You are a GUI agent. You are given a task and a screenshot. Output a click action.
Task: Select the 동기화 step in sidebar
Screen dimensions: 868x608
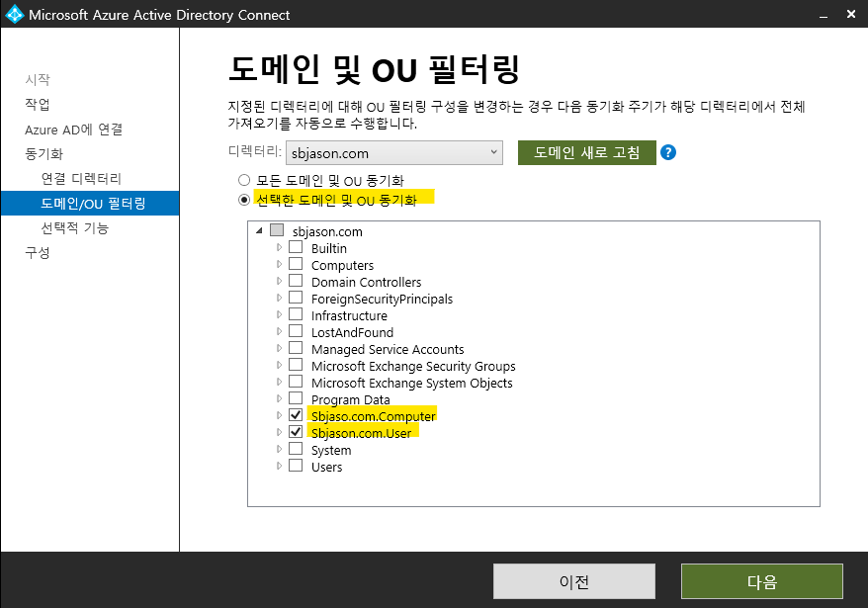44,154
